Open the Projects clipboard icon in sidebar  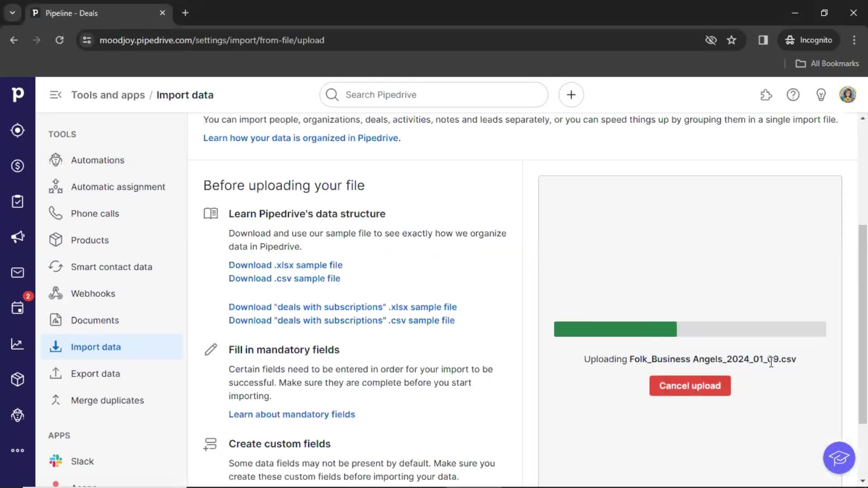(x=17, y=202)
